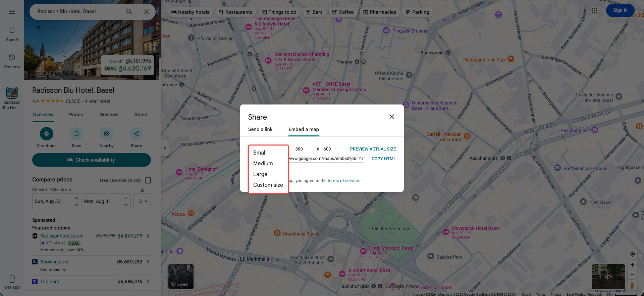Open the guests count dropdown
This screenshot has height=296, width=644.
point(142,201)
